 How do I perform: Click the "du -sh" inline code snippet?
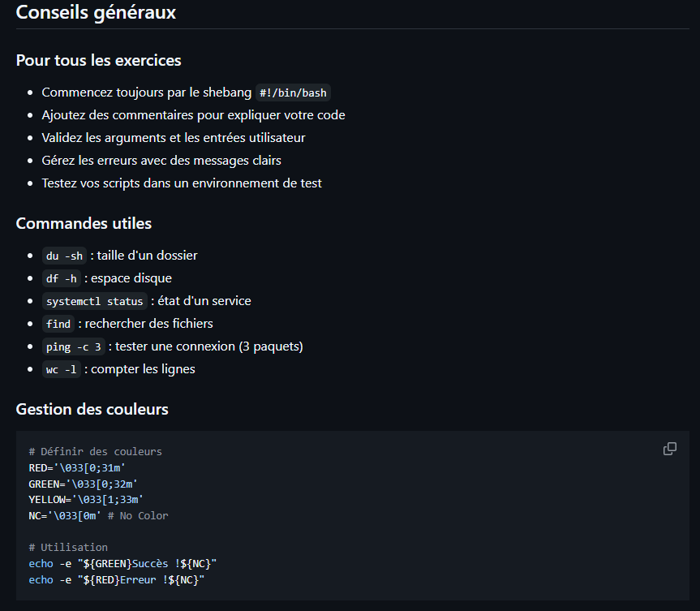[x=64, y=256]
